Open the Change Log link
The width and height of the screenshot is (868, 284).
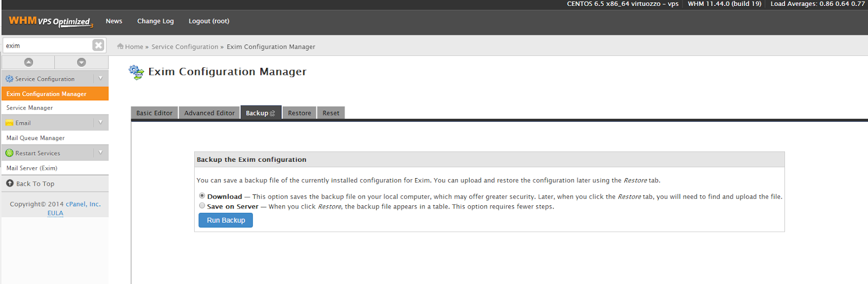(x=156, y=21)
